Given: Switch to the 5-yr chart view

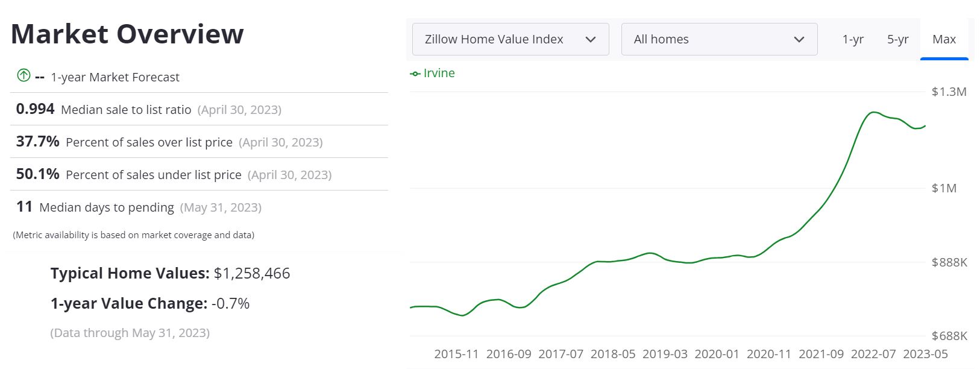Looking at the screenshot, I should coord(898,39).
